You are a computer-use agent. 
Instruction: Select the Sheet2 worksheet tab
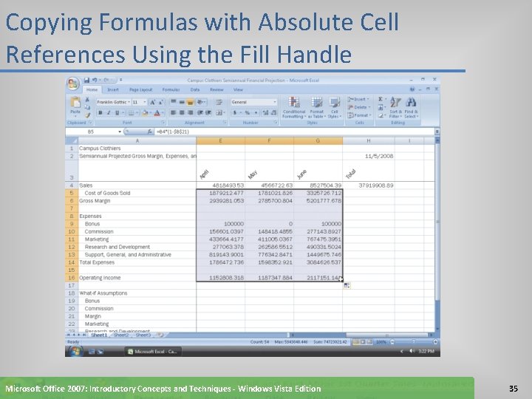121,335
